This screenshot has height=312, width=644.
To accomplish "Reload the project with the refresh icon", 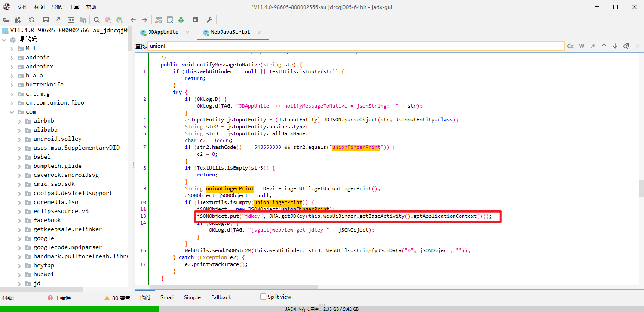I will (32, 20).
